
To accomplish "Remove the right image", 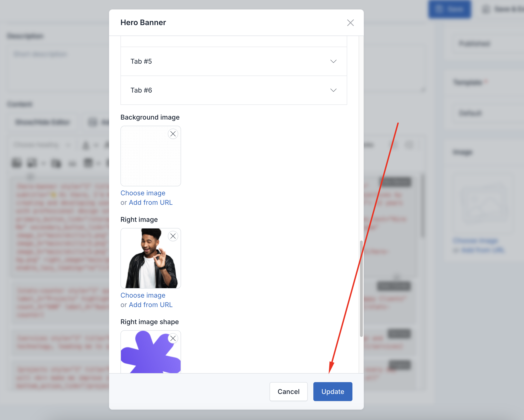I will tap(173, 236).
